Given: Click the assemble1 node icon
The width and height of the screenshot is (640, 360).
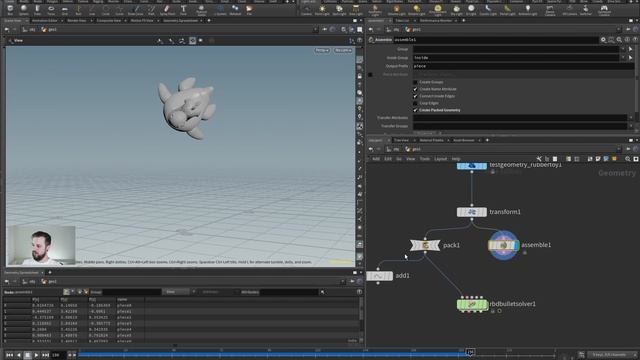Looking at the screenshot, I should click(x=503, y=245).
